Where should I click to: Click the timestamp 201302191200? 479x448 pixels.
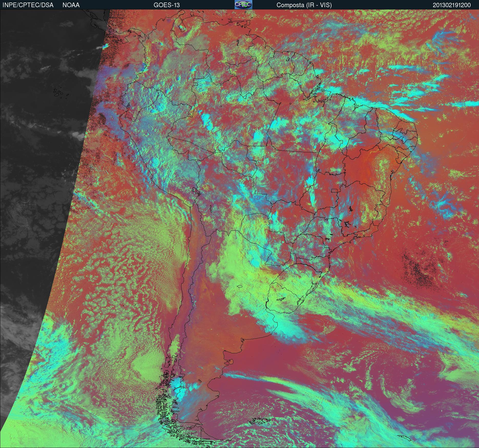pos(452,5)
